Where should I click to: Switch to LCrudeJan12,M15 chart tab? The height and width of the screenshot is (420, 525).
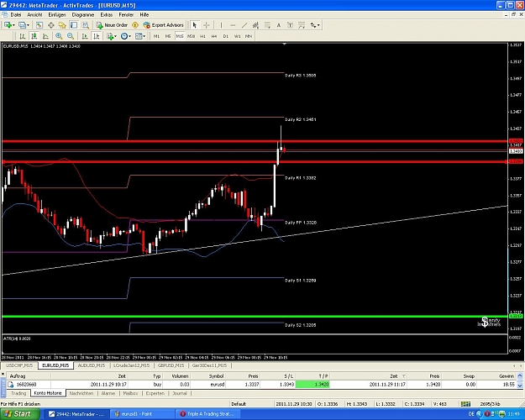click(x=131, y=365)
